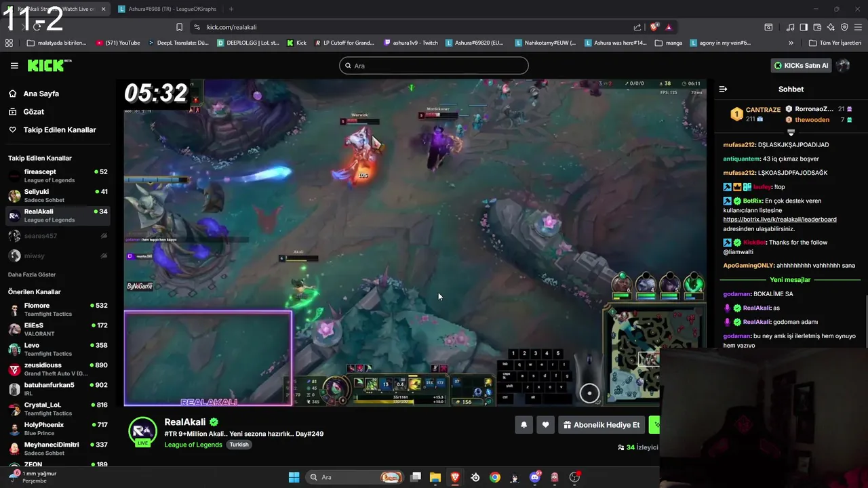Viewport: 868px width, 488px height.
Task: Open MeyhaneciDimitri recommended channel
Action: coord(58,449)
